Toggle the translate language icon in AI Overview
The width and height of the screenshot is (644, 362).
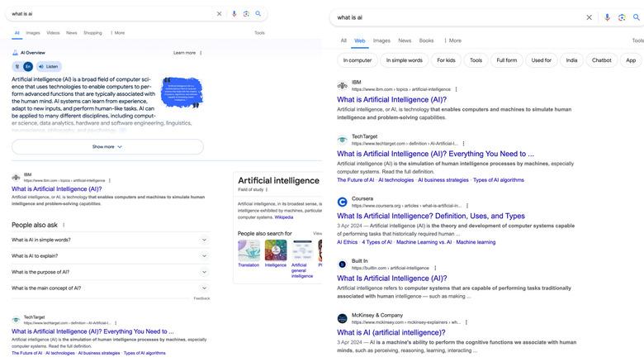pyautogui.click(x=17, y=66)
